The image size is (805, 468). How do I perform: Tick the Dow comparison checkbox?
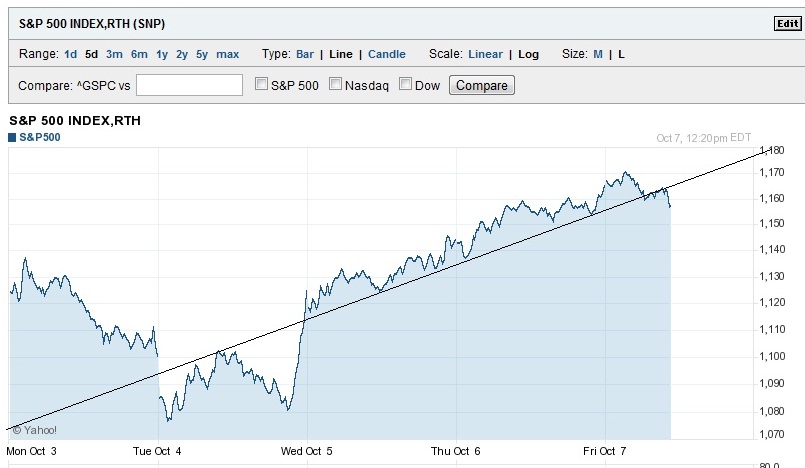tap(406, 85)
